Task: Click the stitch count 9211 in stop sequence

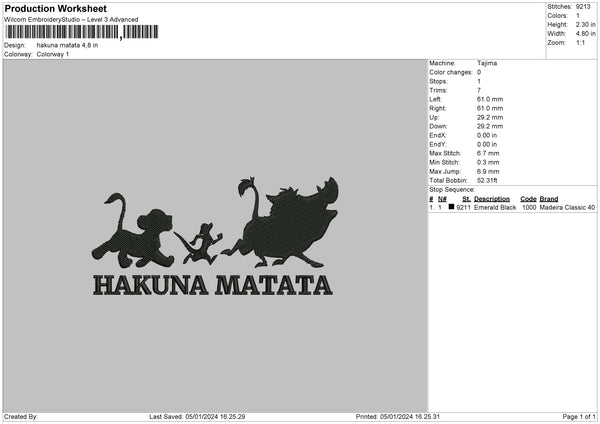Action: pos(463,207)
